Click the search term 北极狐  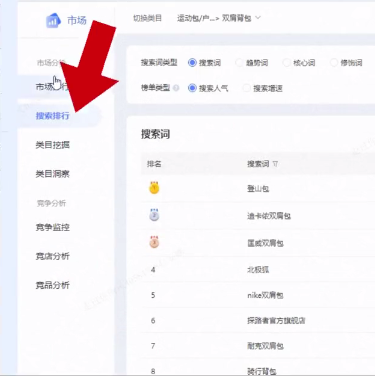[x=258, y=270]
